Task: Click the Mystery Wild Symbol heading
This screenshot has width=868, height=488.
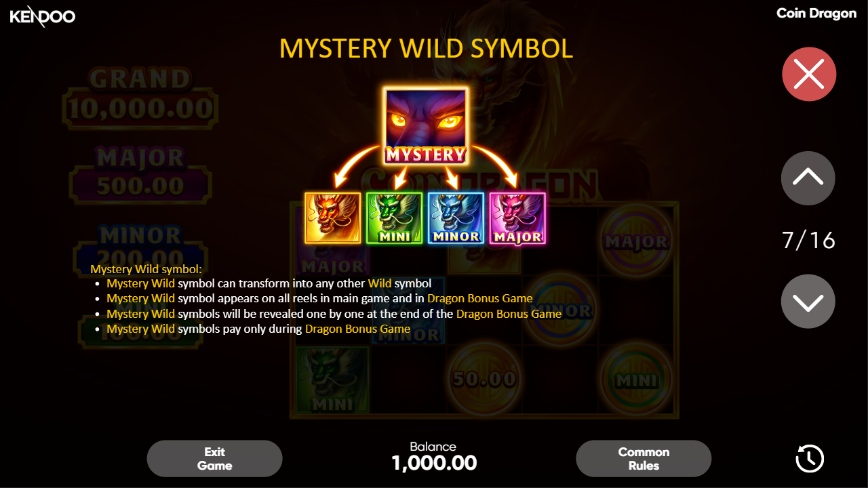Action: click(427, 48)
